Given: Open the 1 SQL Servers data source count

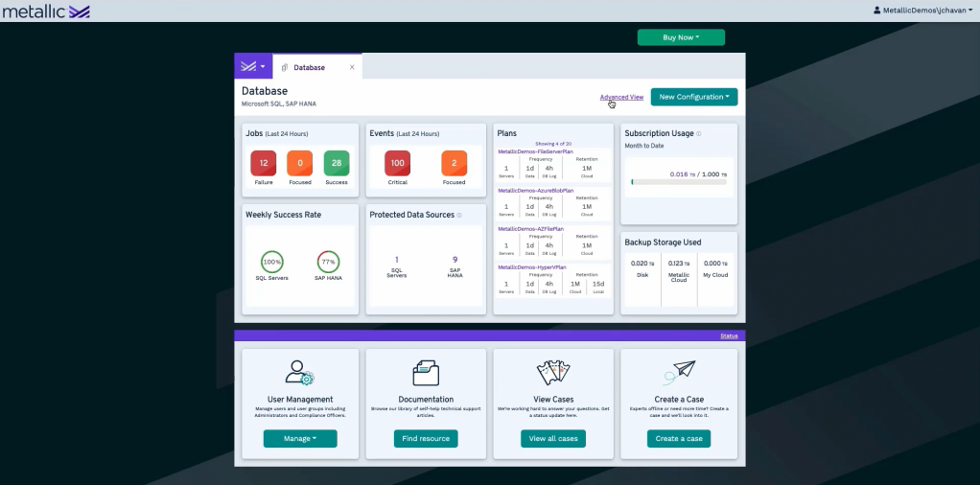Looking at the screenshot, I should [x=397, y=260].
